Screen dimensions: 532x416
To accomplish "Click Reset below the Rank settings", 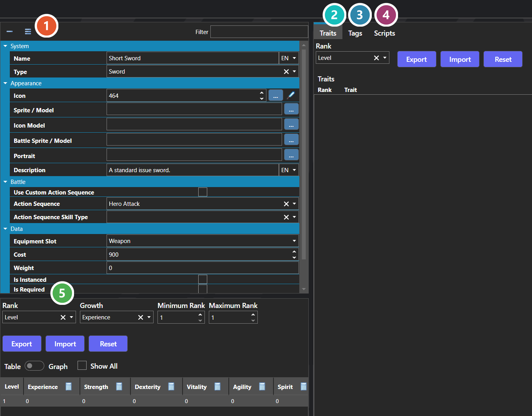I will (108, 344).
